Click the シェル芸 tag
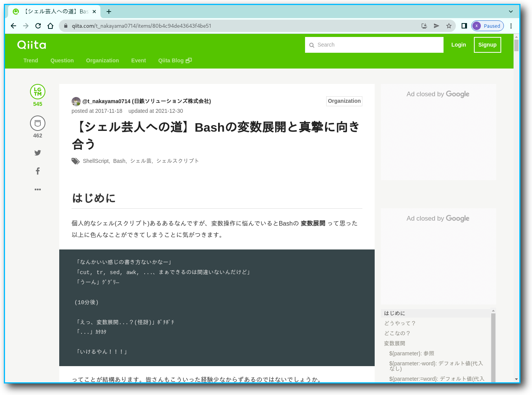 click(141, 161)
